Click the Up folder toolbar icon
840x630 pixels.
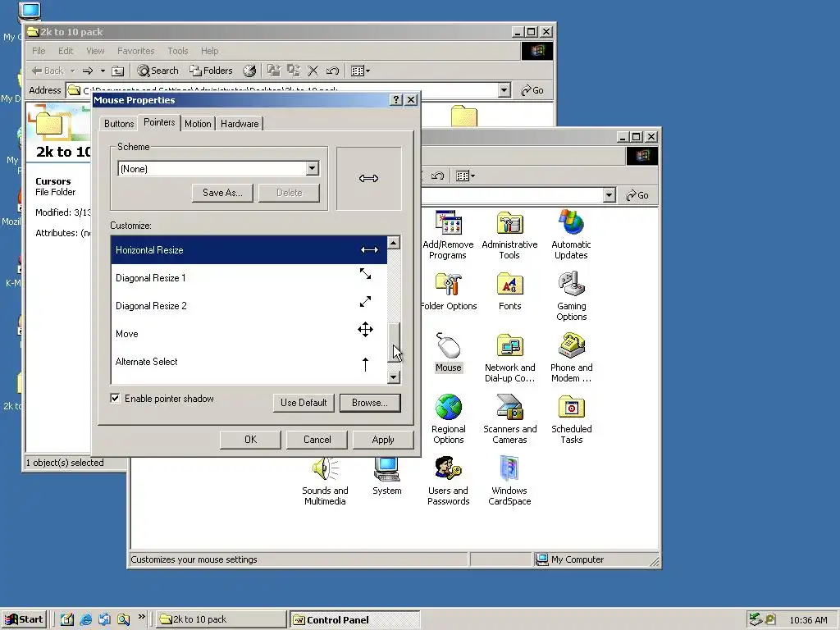pyautogui.click(x=118, y=71)
